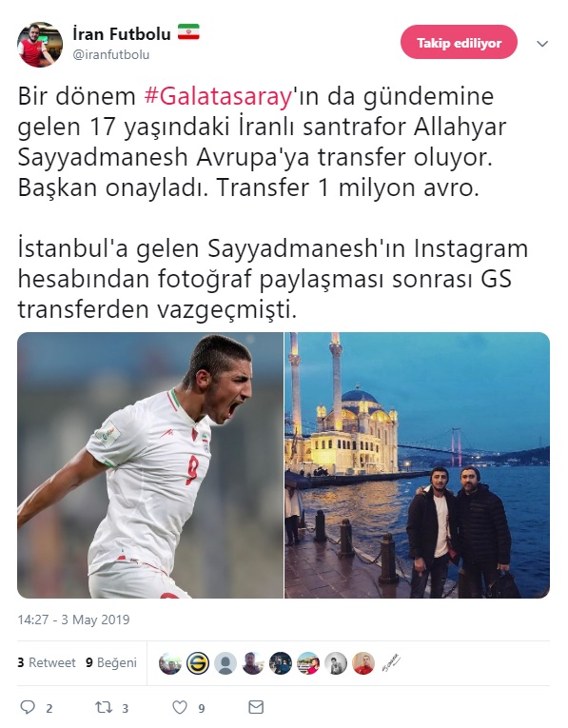Open the player in white jersey photo
Image resolution: width=568 pixels, height=728 pixels.
tap(150, 465)
